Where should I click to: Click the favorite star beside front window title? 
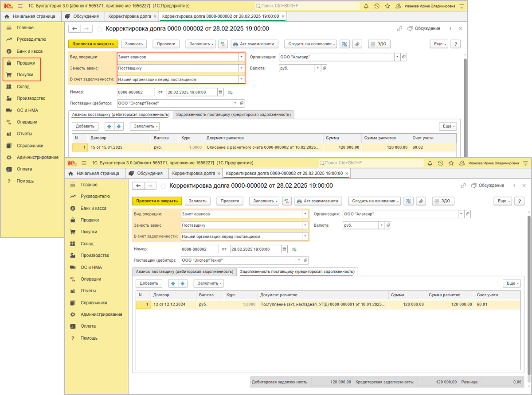(163, 186)
